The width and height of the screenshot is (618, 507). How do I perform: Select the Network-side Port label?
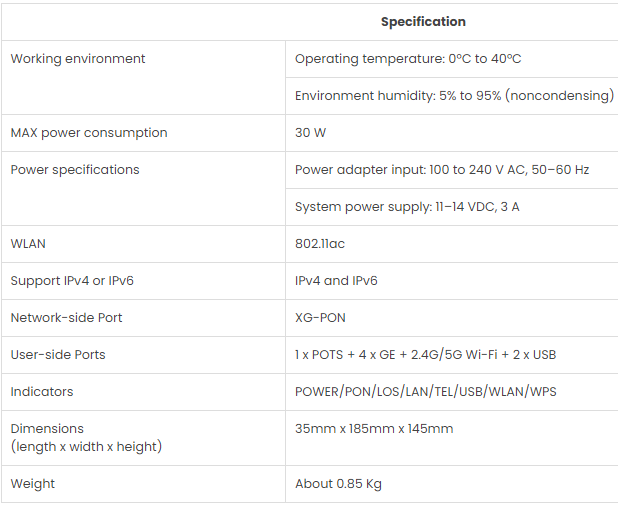pos(67,318)
